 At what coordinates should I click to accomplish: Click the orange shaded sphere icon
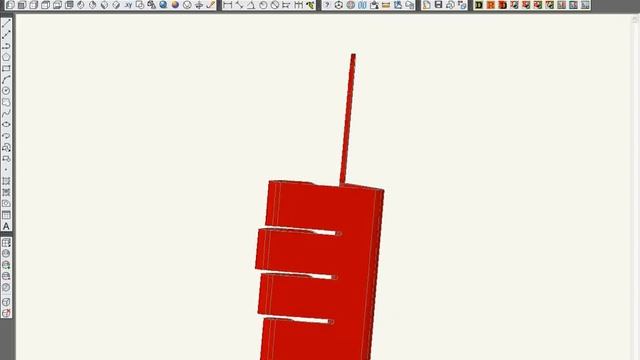click(175, 5)
